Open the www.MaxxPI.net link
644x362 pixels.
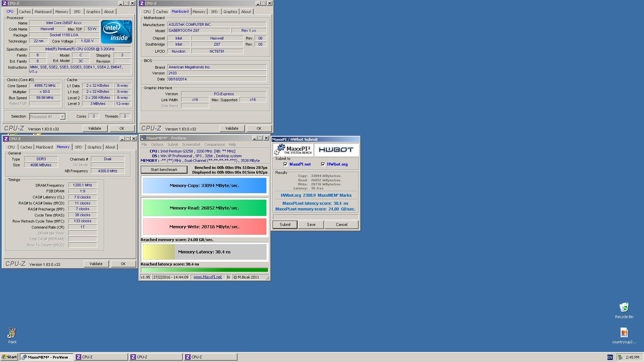pyautogui.click(x=208, y=277)
